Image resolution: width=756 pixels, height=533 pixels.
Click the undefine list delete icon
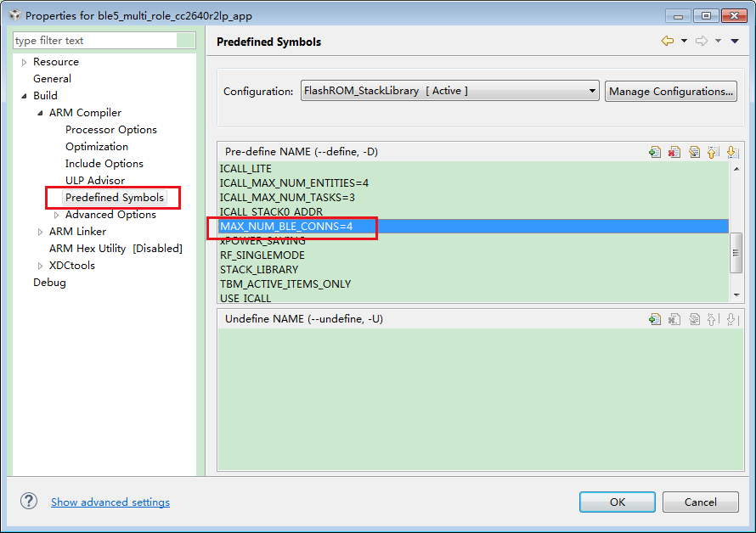click(674, 319)
